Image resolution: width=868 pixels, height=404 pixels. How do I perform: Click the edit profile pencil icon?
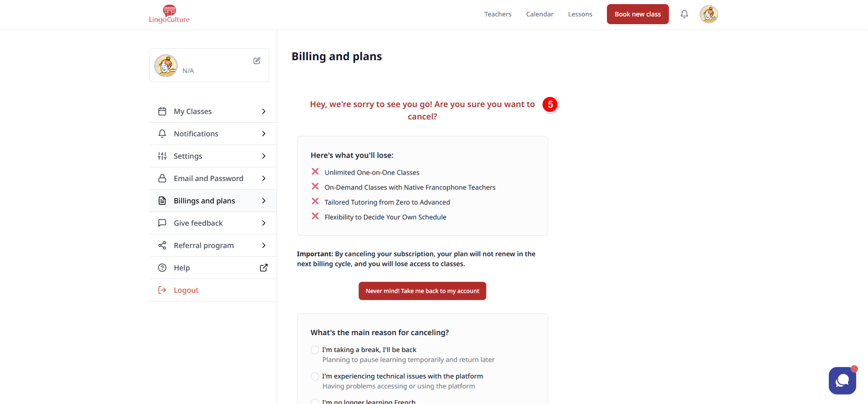(257, 61)
